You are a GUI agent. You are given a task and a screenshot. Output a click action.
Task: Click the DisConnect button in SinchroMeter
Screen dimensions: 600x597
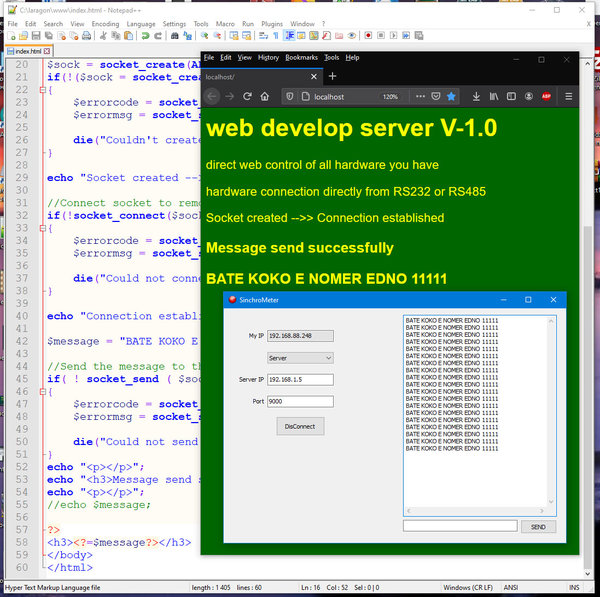click(300, 426)
